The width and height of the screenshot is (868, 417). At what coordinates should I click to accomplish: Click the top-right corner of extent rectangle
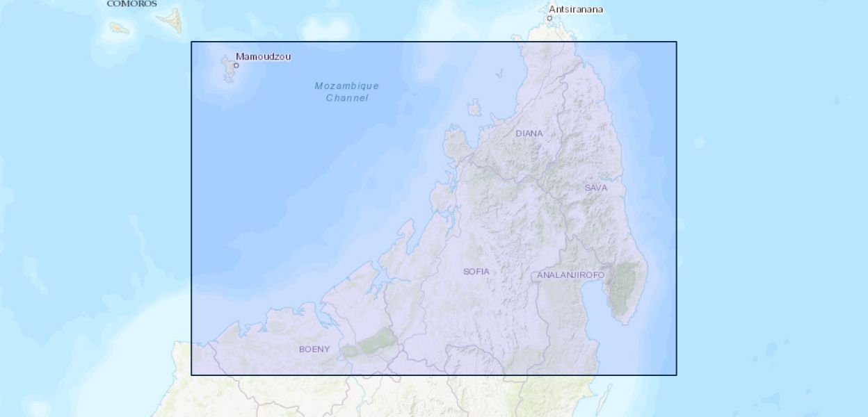677,42
